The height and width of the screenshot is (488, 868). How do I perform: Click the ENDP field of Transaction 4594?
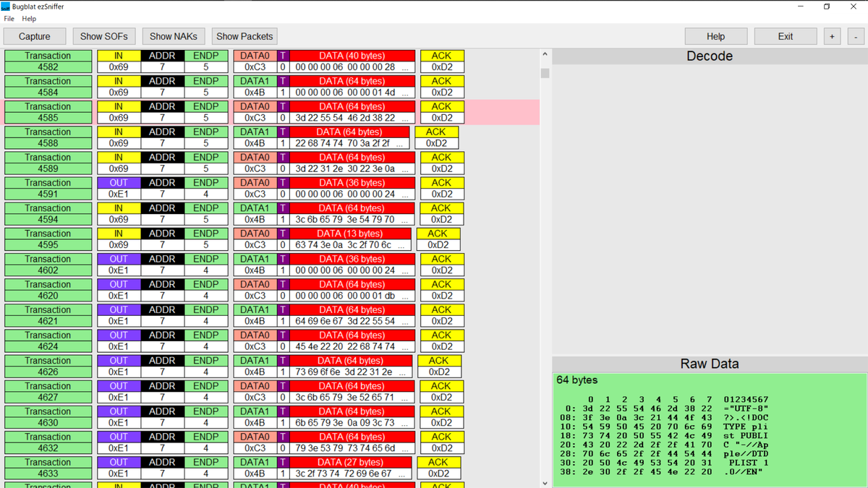click(206, 213)
